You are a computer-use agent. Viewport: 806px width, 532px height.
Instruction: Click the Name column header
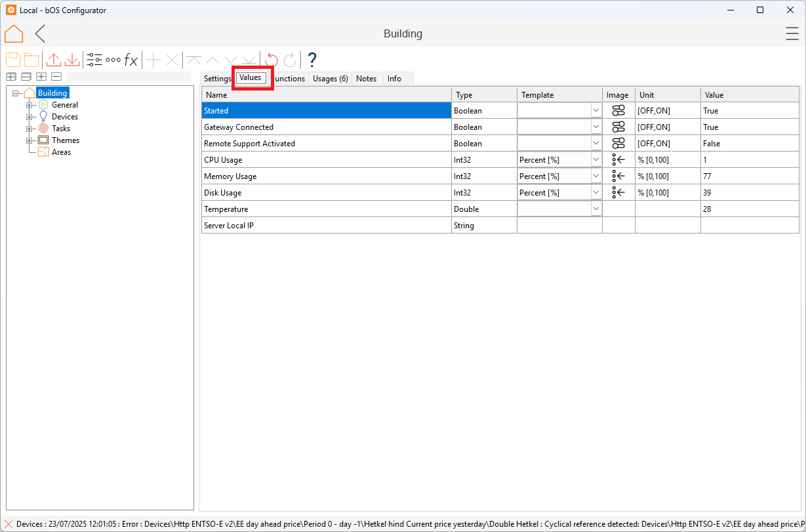click(x=327, y=95)
